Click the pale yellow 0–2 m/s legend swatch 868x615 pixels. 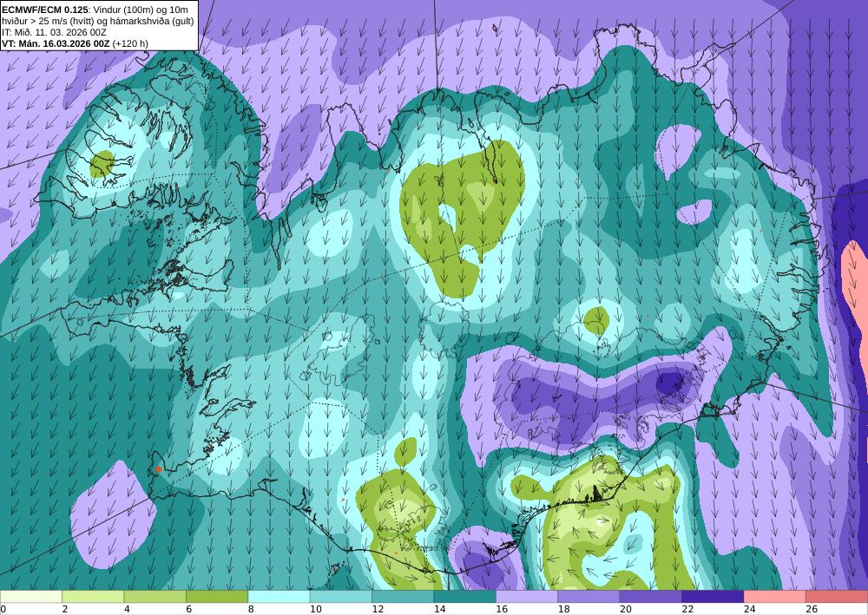[x=31, y=597]
